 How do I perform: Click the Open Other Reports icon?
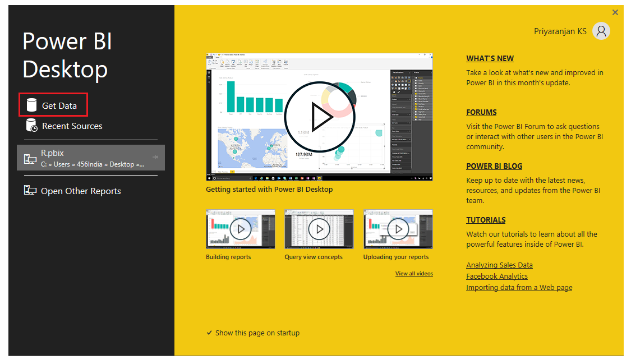click(30, 190)
